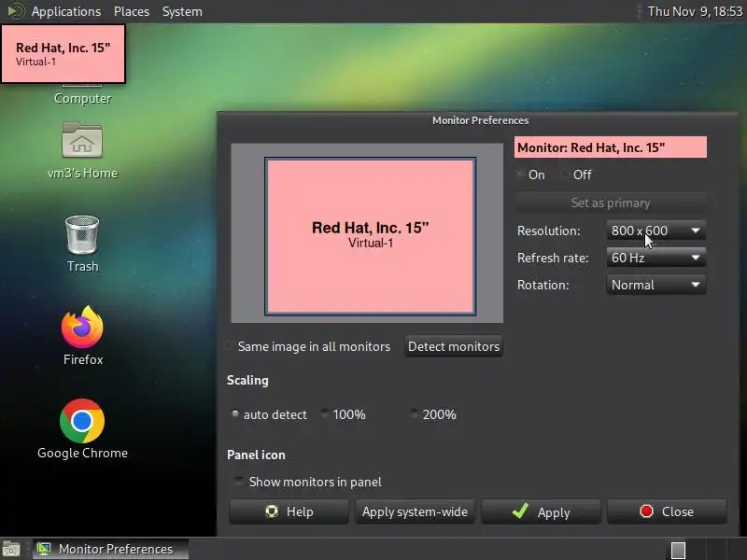Click the Set as primary button
The width and height of the screenshot is (747, 560).
pyautogui.click(x=611, y=203)
